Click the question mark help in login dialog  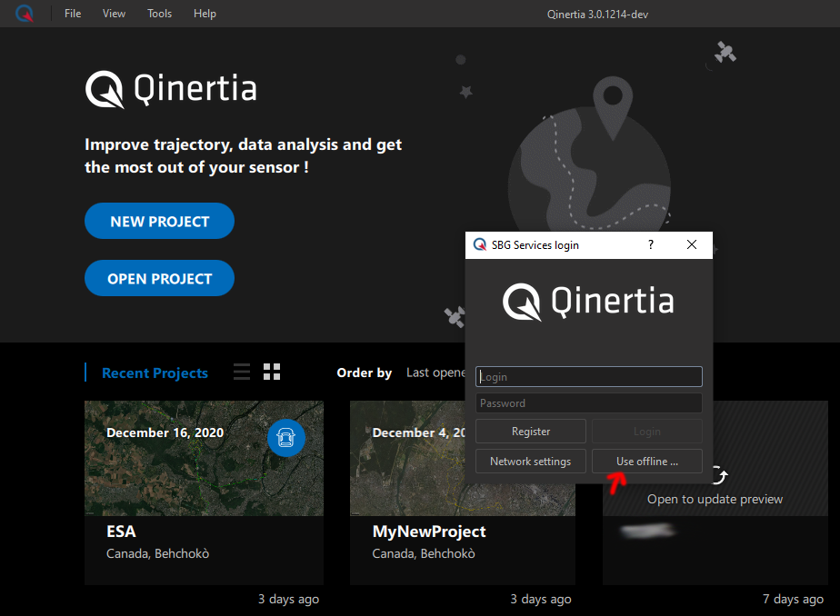point(651,245)
